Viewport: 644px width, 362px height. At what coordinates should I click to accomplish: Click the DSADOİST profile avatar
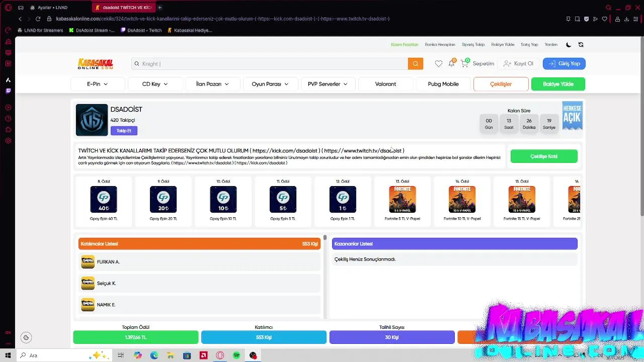92,120
